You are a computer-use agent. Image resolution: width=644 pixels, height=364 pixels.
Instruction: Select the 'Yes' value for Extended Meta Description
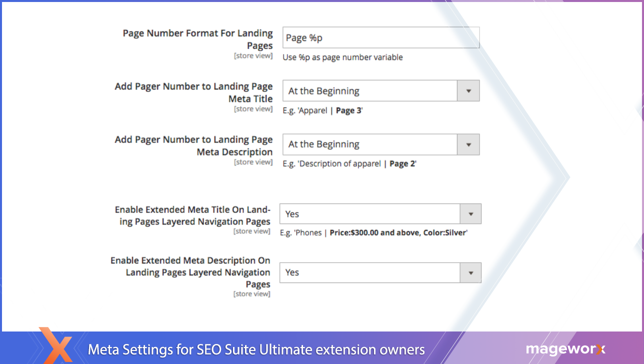369,272
